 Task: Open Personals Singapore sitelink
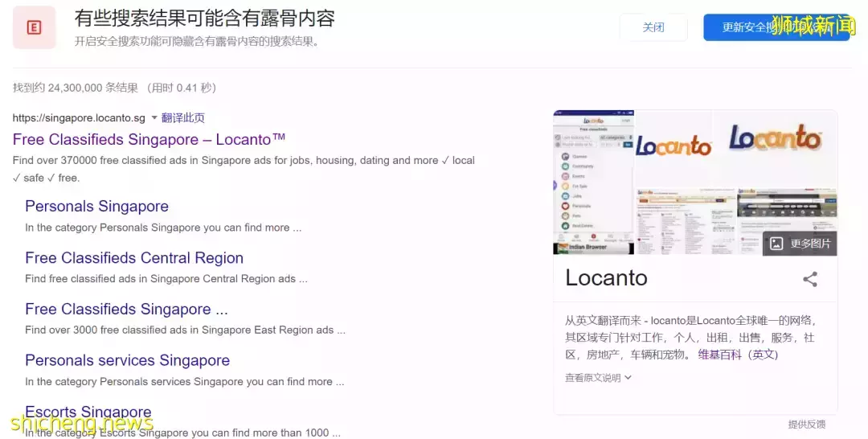click(97, 206)
